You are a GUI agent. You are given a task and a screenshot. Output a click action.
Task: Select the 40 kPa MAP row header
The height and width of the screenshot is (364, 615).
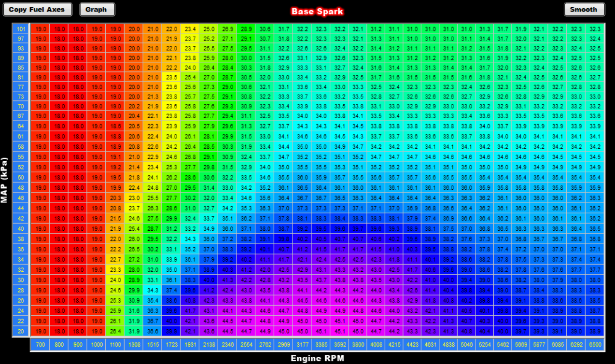click(21, 228)
